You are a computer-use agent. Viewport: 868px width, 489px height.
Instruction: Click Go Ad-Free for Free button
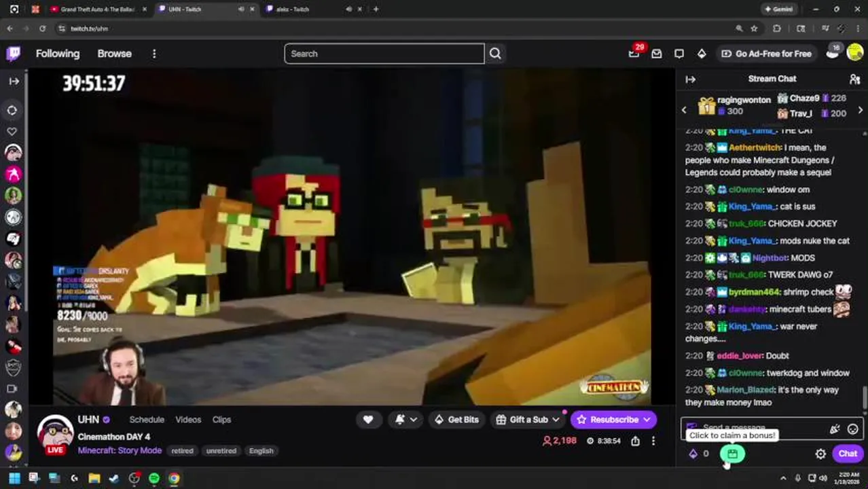pos(766,54)
